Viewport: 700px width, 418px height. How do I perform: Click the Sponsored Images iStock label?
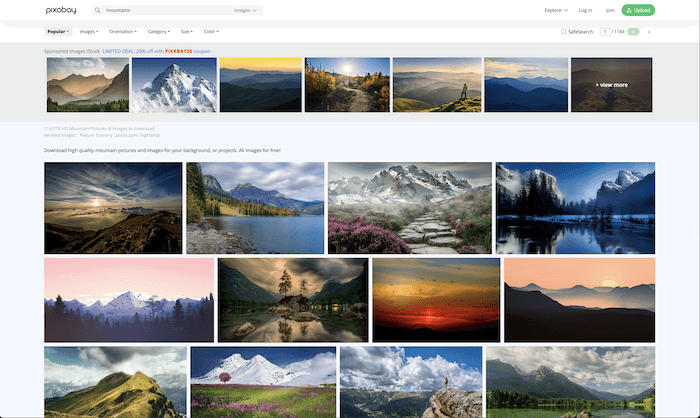tap(72, 51)
